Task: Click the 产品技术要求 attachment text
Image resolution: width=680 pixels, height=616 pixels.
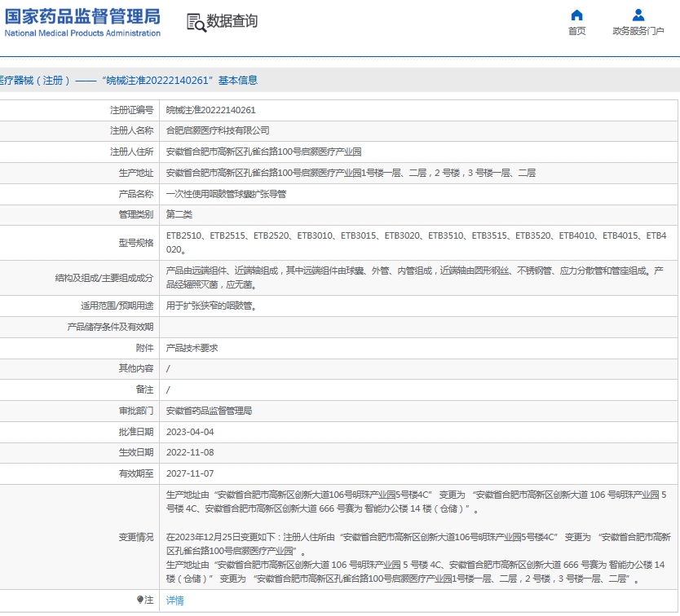Action: 192,348
